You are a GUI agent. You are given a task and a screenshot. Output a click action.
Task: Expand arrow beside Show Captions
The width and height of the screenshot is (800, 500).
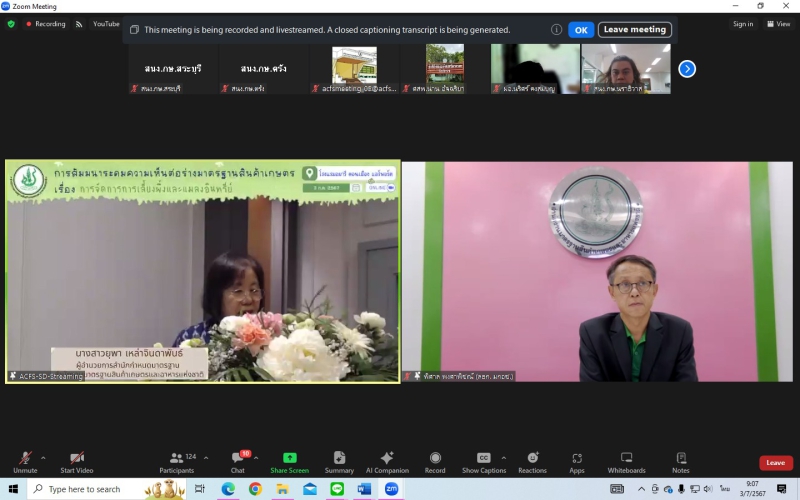tap(504, 458)
